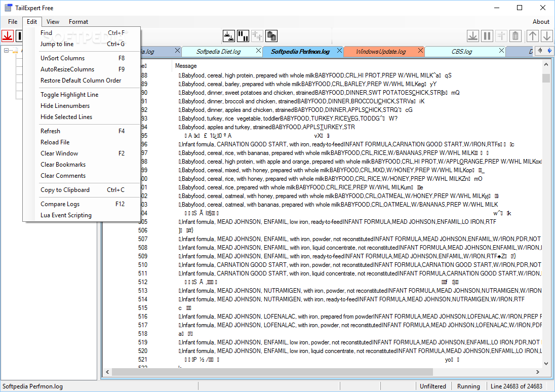Select AutoResizeColumns

82,69
